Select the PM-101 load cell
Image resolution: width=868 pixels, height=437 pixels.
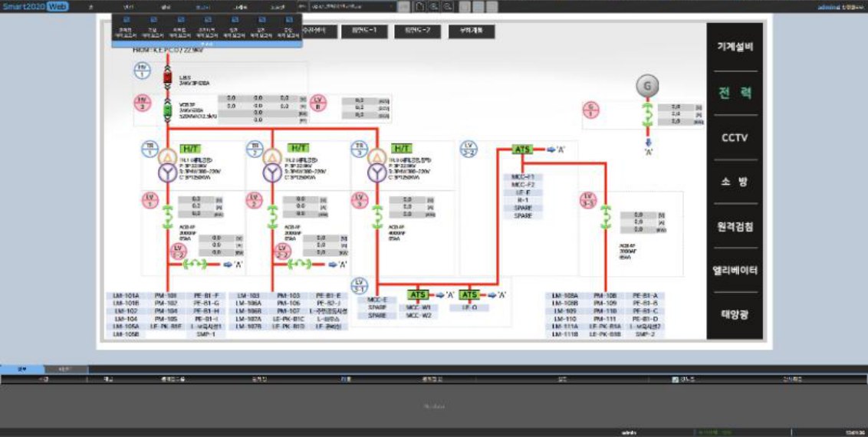point(166,296)
